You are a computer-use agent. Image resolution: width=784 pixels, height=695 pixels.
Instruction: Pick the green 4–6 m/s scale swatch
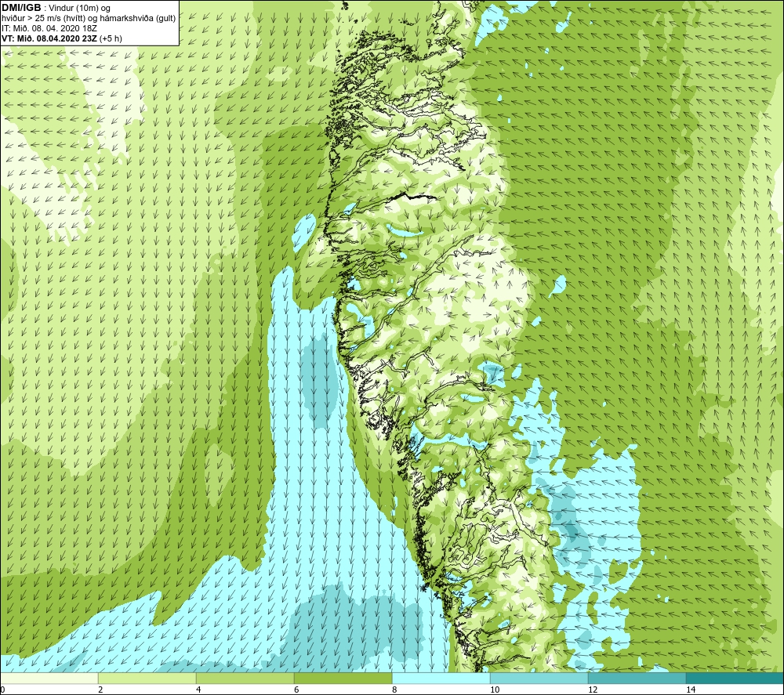(x=245, y=679)
